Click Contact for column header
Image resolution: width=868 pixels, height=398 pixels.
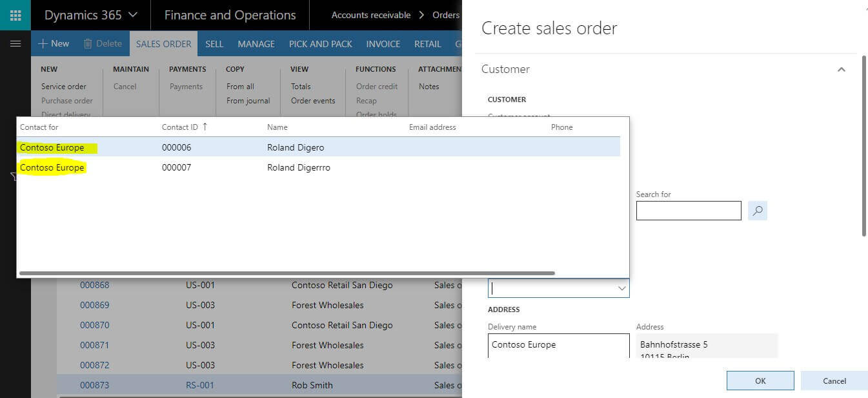[x=39, y=127]
